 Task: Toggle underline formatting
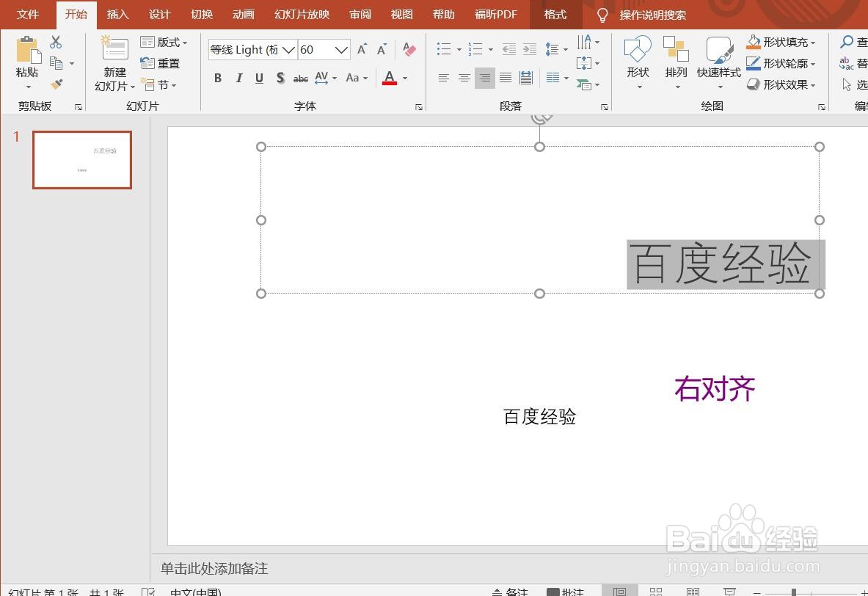point(259,78)
